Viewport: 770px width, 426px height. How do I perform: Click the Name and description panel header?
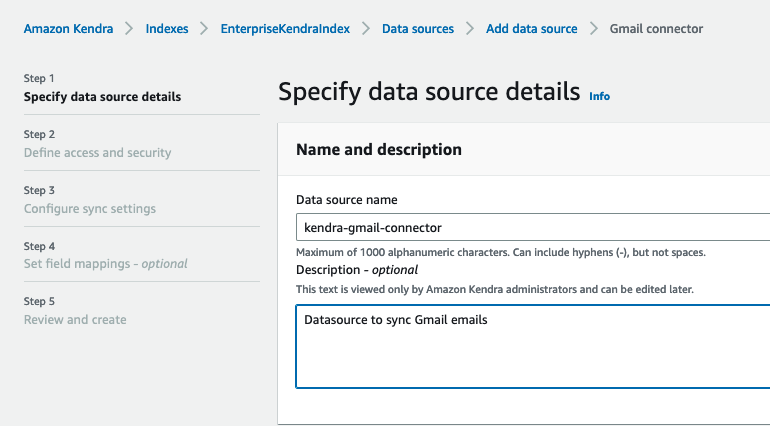point(379,149)
